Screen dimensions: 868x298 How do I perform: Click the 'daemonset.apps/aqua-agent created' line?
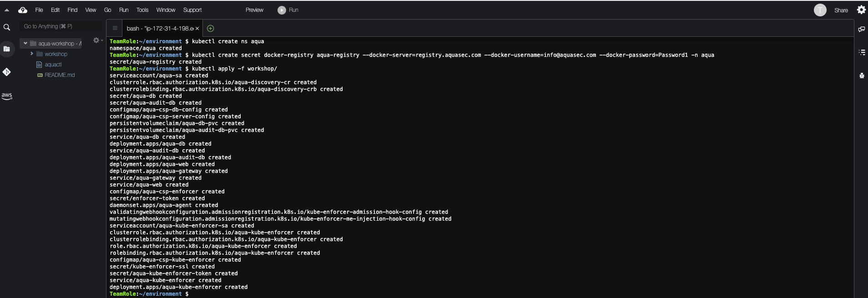(164, 205)
